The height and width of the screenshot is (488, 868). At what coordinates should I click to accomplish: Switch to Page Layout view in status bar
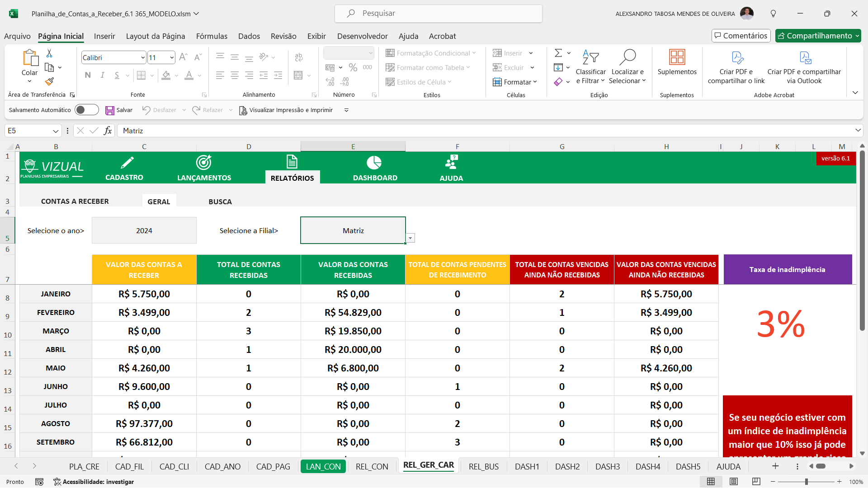pyautogui.click(x=734, y=482)
